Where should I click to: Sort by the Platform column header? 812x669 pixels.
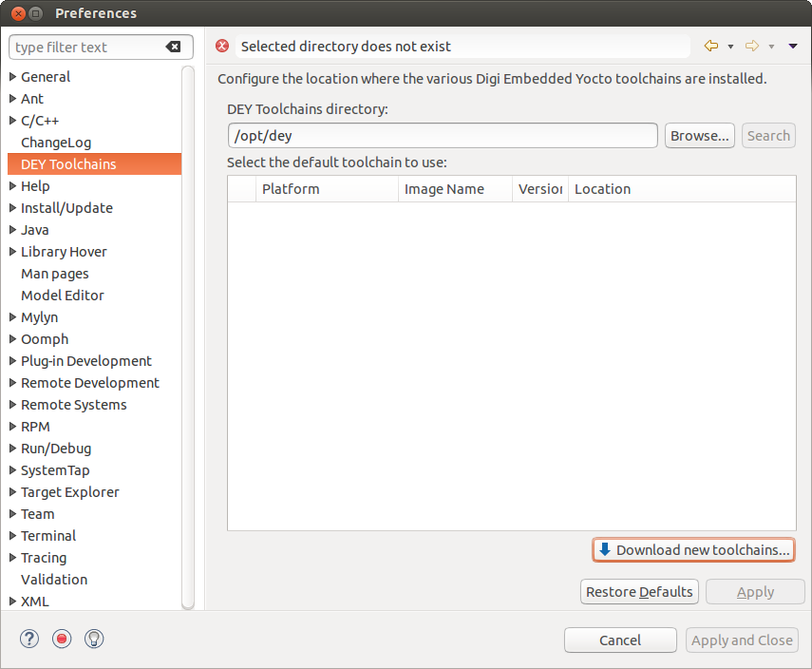(x=328, y=189)
